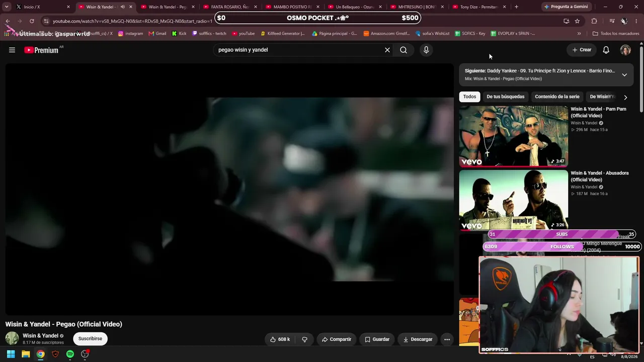644x362 pixels.
Task: Switch to MHTRESUNO tab
Action: pyautogui.click(x=418, y=7)
